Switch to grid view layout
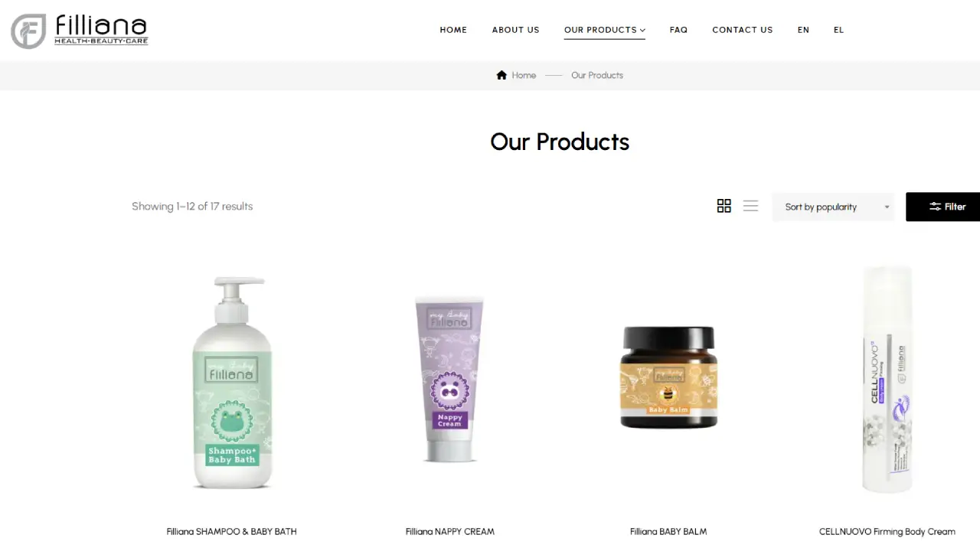 point(724,206)
